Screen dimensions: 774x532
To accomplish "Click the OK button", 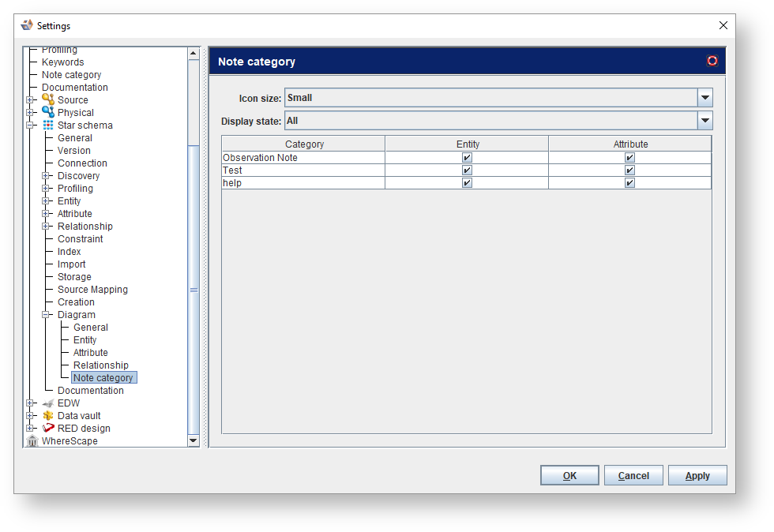I will pos(569,475).
